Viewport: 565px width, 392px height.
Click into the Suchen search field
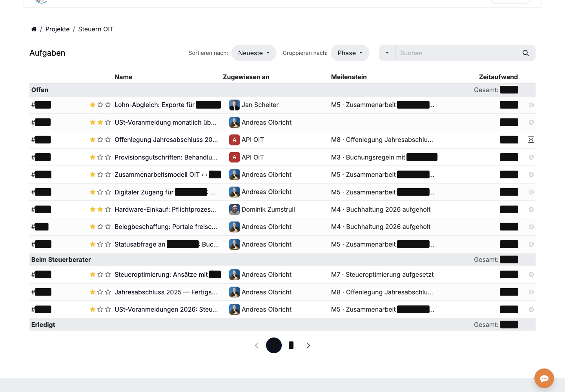(x=456, y=53)
